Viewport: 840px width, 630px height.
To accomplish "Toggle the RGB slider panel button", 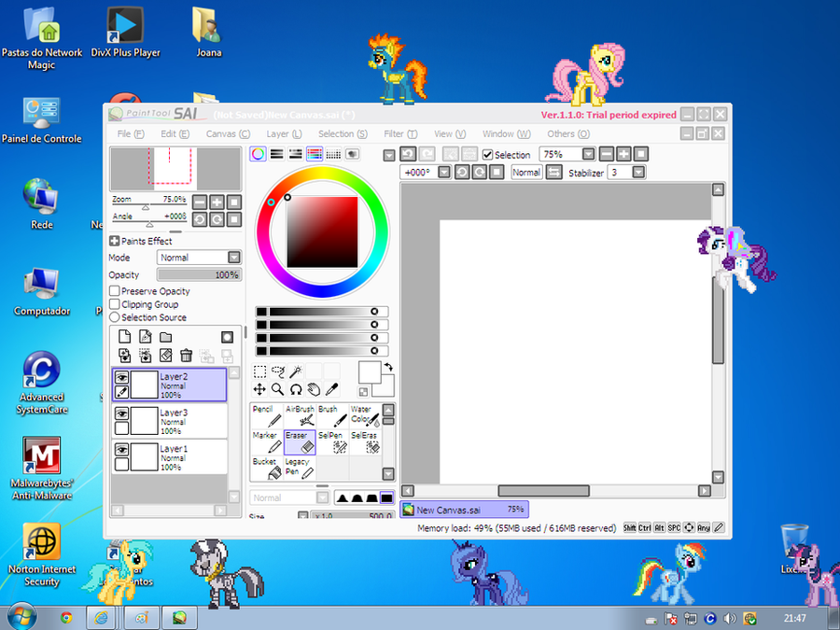I will [277, 154].
